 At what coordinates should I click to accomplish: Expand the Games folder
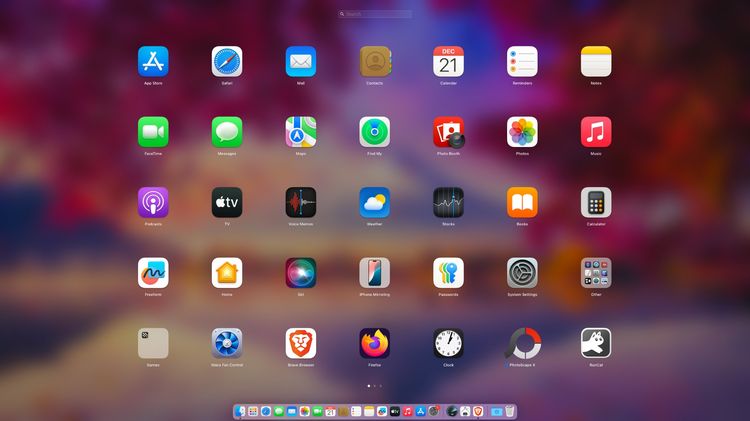click(153, 343)
